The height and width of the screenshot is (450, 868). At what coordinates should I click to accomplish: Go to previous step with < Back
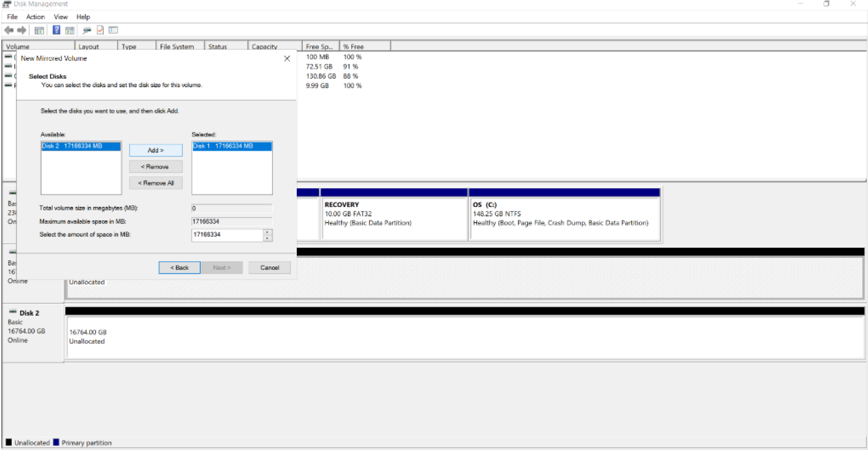click(179, 268)
